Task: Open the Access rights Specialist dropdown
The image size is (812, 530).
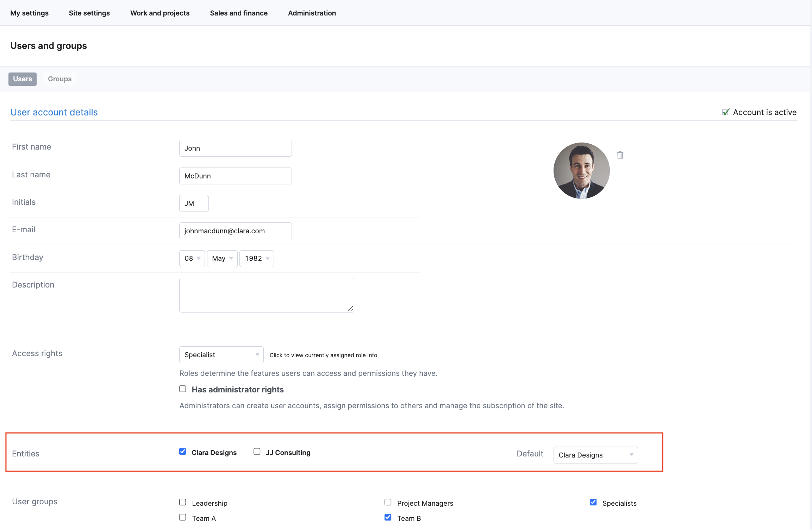Action: coord(221,355)
